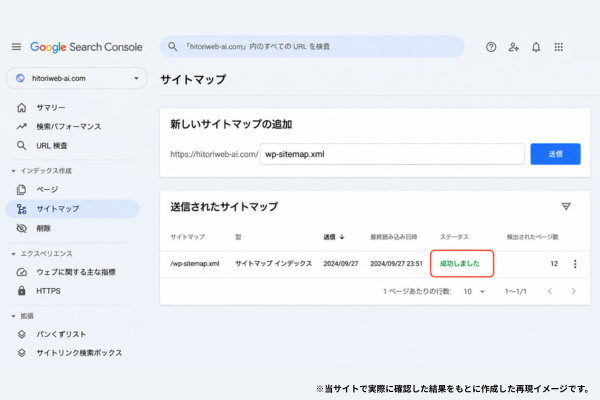Screen dimensions: 600x400
Task: Click サイトマップ インデックス type cell
Action: [x=274, y=263]
